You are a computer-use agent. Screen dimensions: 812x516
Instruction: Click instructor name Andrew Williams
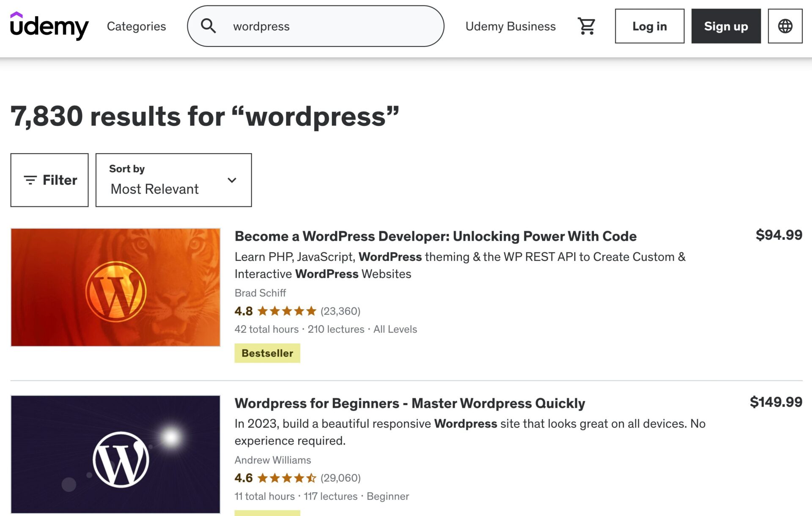(272, 460)
